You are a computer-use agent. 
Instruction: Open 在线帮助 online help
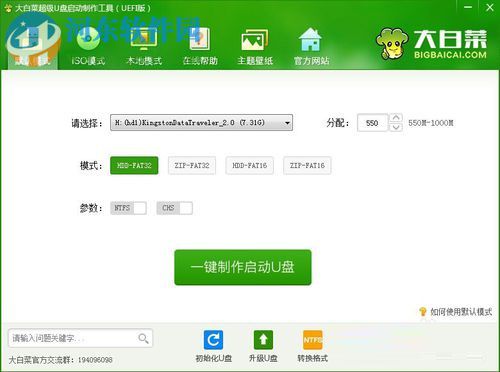[200, 47]
